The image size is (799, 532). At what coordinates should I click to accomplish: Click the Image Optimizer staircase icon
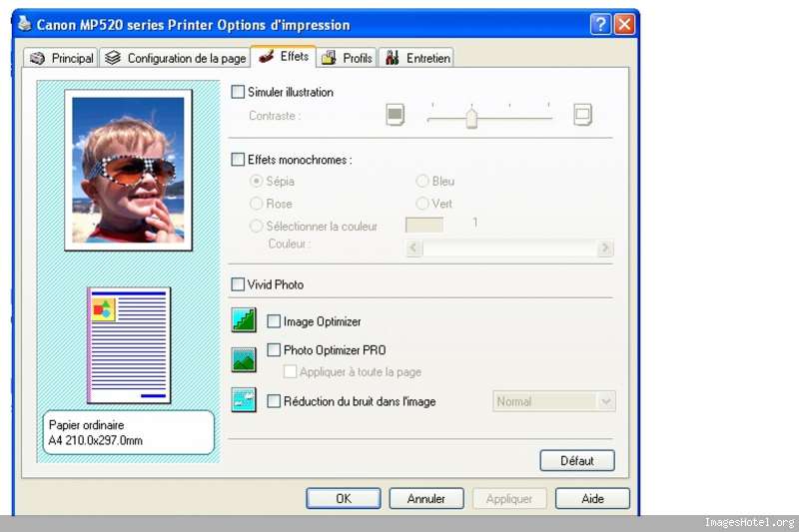(244, 320)
